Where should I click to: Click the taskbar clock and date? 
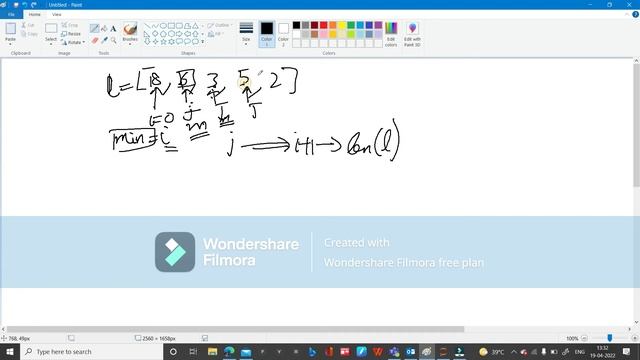(602, 351)
